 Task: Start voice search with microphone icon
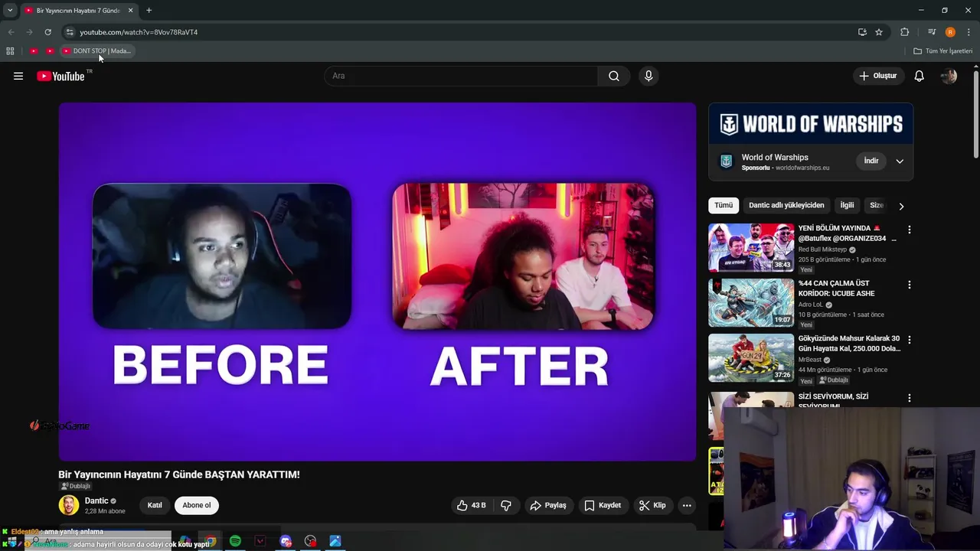pos(648,76)
